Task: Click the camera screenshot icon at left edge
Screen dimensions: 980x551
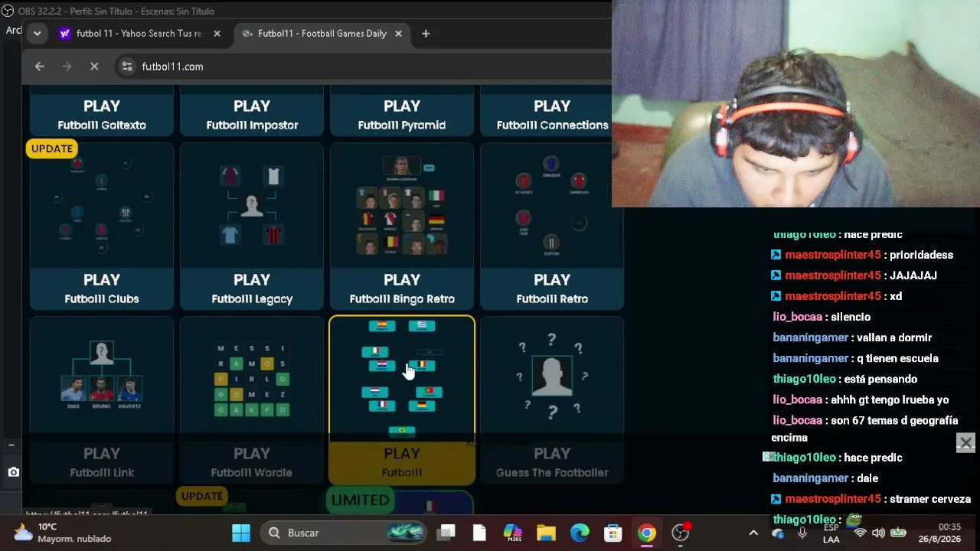Action: (13, 472)
